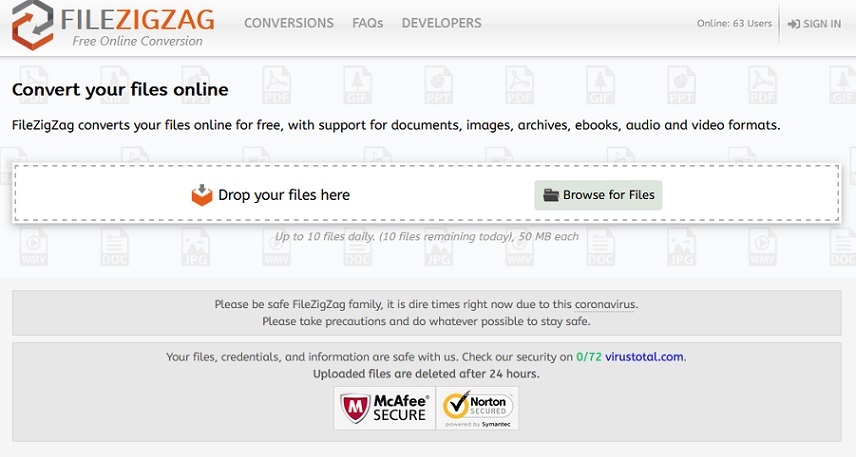Open the coronavirus link
The height and width of the screenshot is (457, 856).
click(x=605, y=304)
